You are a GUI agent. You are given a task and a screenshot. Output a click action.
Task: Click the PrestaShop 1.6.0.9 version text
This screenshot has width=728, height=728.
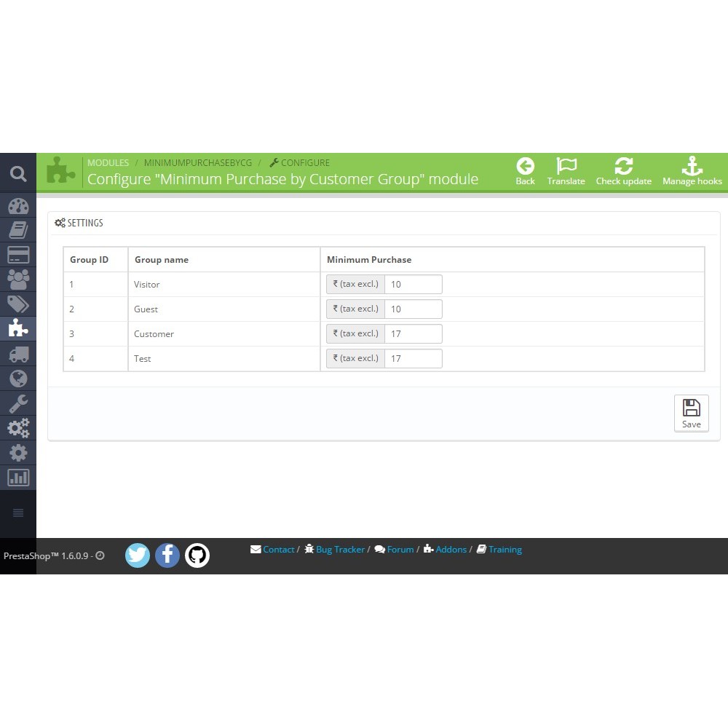click(x=46, y=555)
